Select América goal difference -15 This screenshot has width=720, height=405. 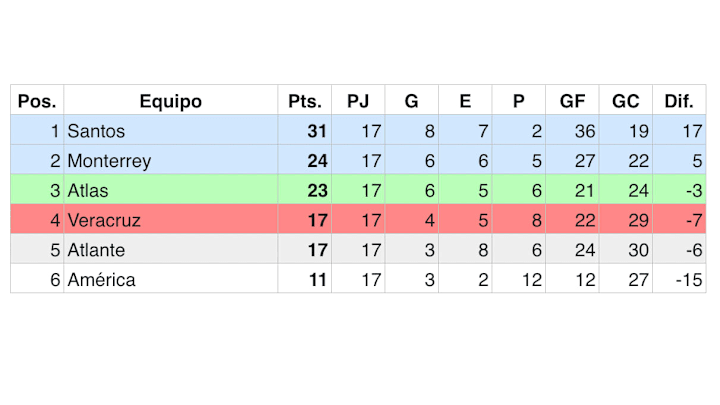pos(689,280)
